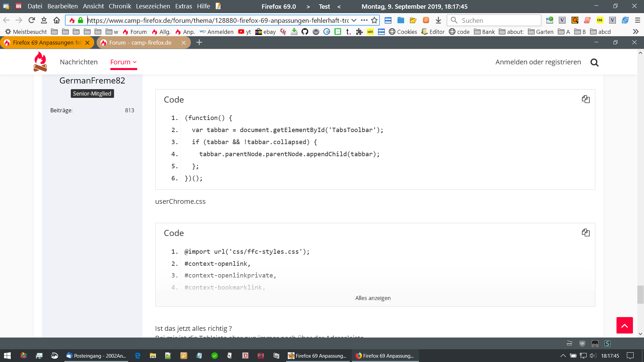The width and height of the screenshot is (644, 362).
Task: Go to the Firefox home page
Action: (x=57, y=20)
